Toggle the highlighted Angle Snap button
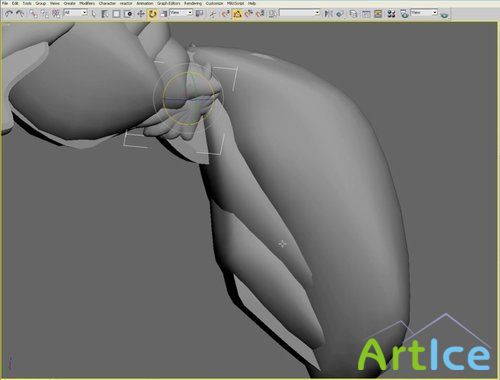Screen dimensions: 500x380 pos(237,14)
